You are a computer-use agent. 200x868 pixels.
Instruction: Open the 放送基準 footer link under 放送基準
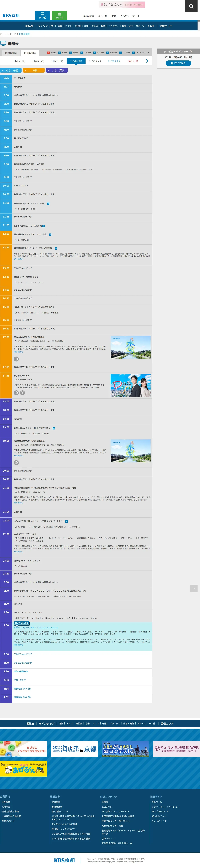point(56,802)
